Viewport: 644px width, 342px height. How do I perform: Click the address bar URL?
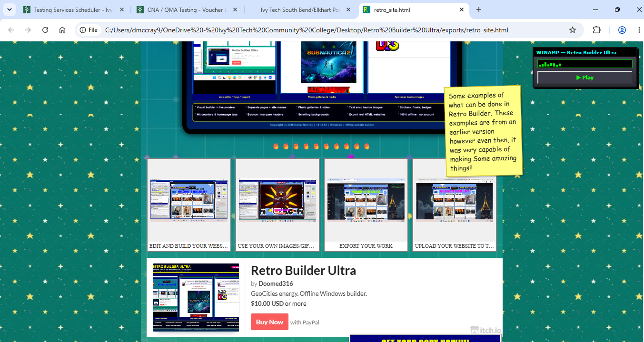[x=307, y=30]
